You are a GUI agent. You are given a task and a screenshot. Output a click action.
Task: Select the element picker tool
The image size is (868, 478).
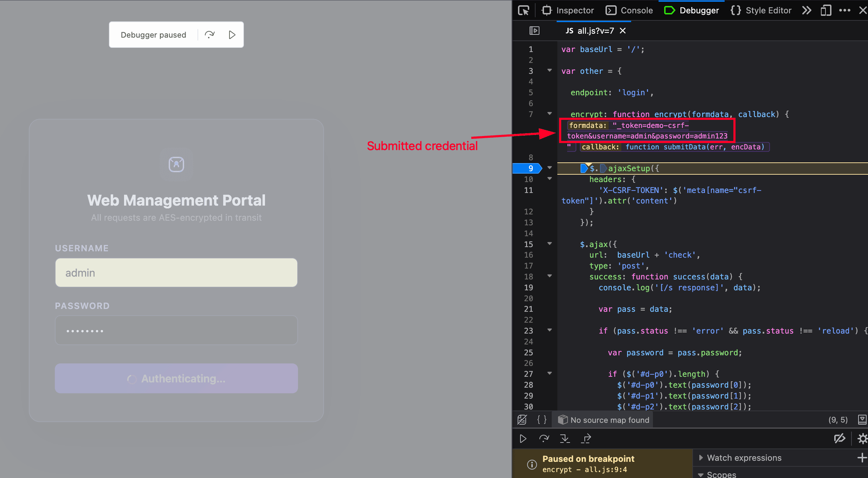click(523, 10)
